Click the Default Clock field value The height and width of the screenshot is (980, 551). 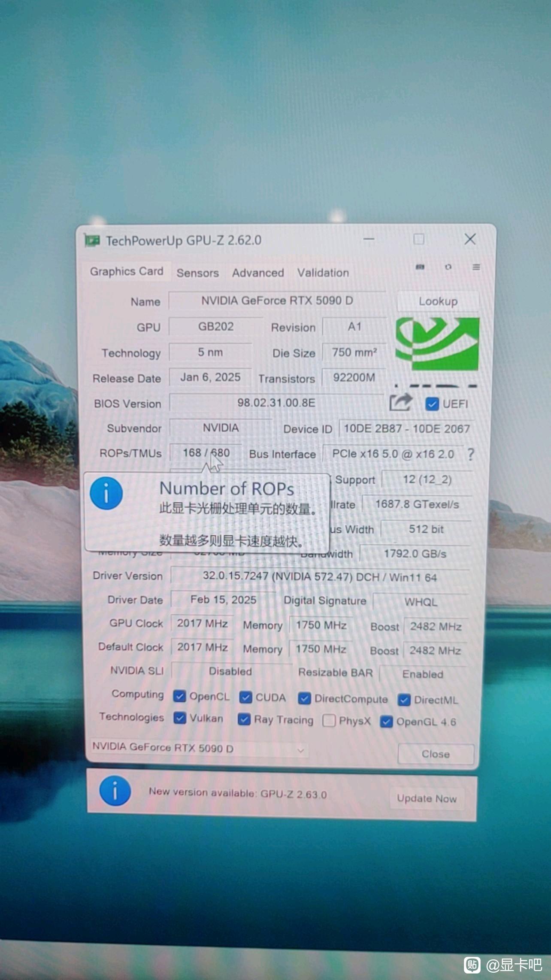(202, 647)
